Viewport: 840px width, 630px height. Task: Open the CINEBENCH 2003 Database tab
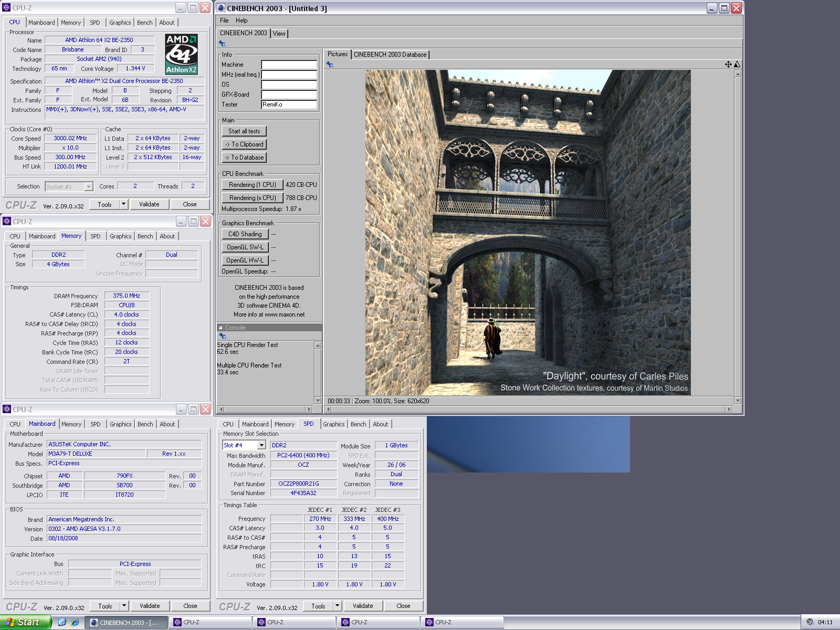click(x=390, y=55)
